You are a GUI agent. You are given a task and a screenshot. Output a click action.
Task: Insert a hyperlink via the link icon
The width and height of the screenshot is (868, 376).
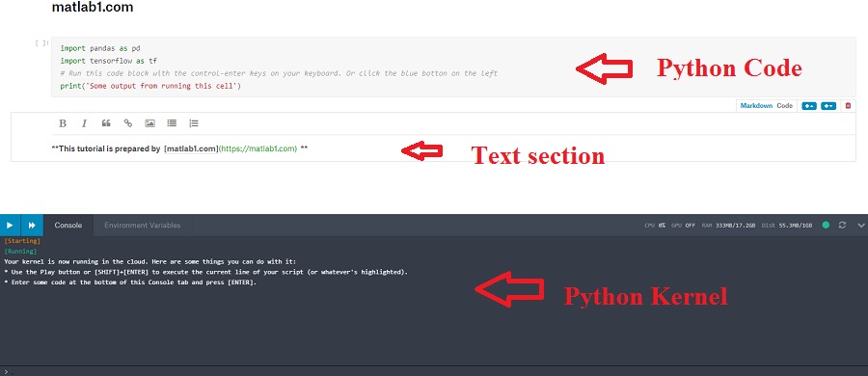(x=128, y=123)
